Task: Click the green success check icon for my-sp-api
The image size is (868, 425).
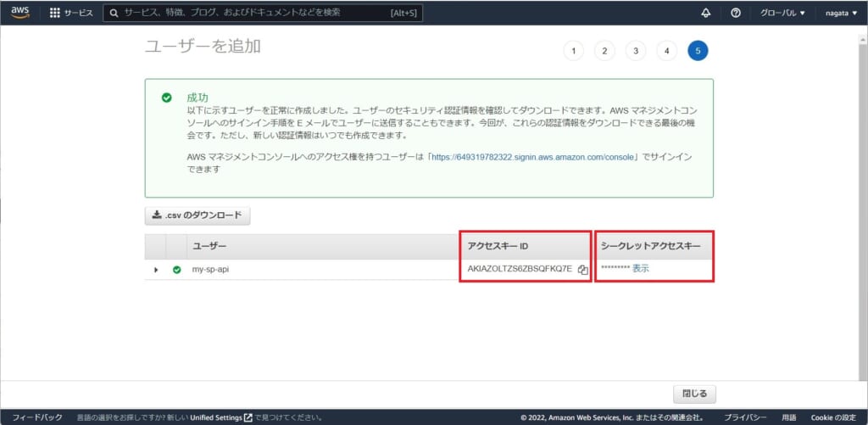Action: pyautogui.click(x=176, y=270)
